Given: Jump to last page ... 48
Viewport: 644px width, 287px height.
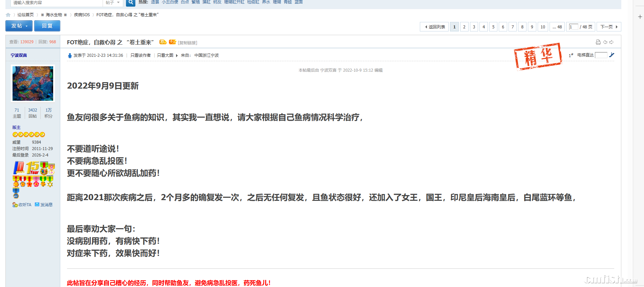Looking at the screenshot, I should click(x=557, y=27).
